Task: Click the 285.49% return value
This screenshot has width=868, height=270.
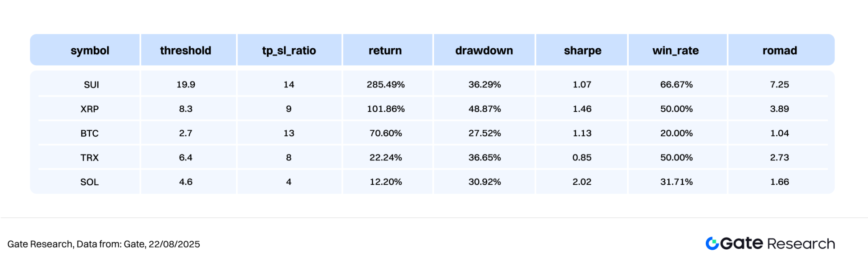Action: tap(385, 85)
